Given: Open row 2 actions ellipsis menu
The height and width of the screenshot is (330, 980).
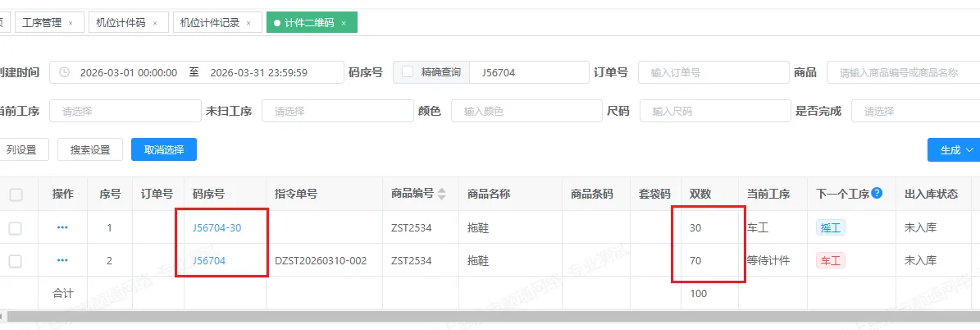Looking at the screenshot, I should point(62,260).
